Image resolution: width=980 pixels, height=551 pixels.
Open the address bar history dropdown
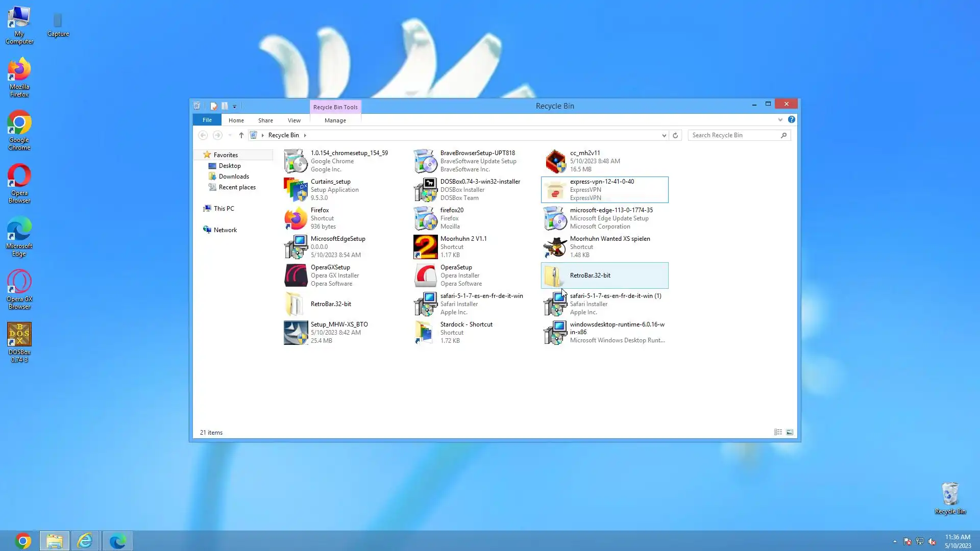[x=664, y=135]
